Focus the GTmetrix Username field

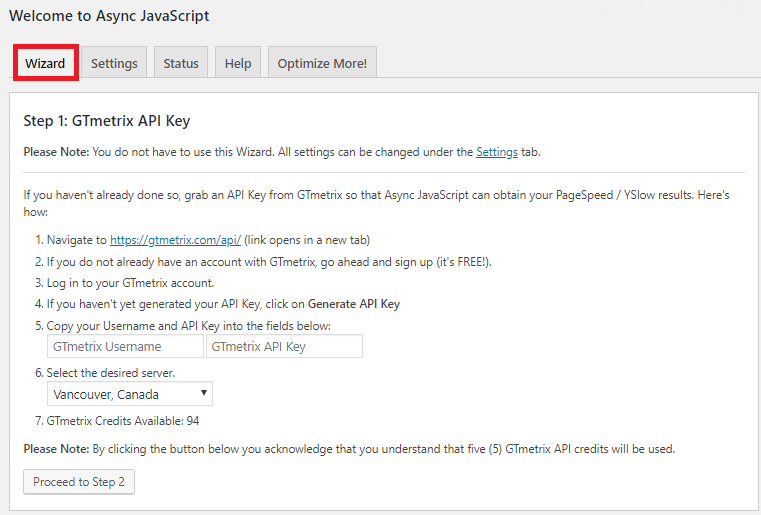125,346
